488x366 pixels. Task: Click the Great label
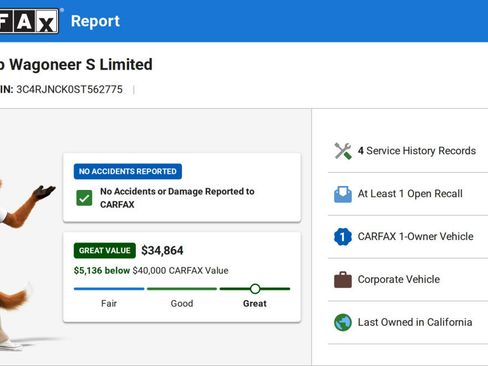click(x=255, y=303)
